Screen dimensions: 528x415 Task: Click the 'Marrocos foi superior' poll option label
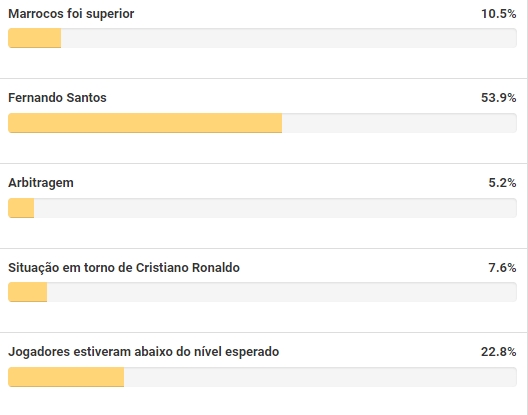[71, 14]
